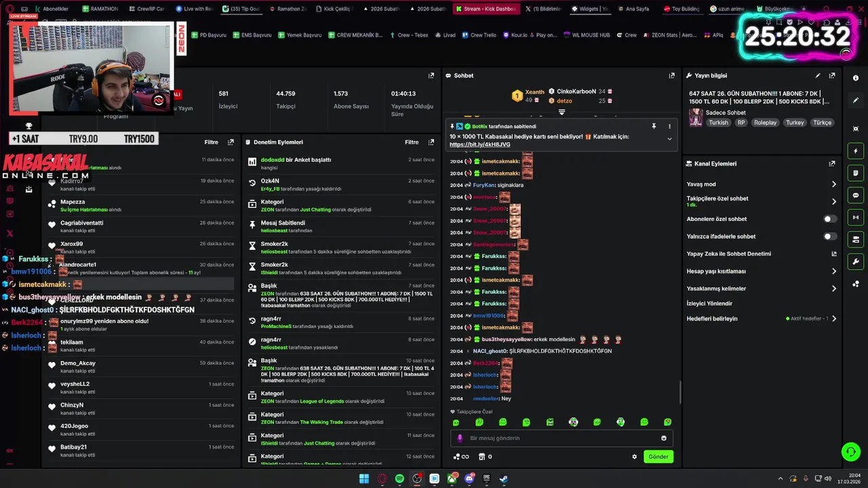Expand Hedefleri belirleyin arrow
The image size is (868, 488).
(833, 319)
